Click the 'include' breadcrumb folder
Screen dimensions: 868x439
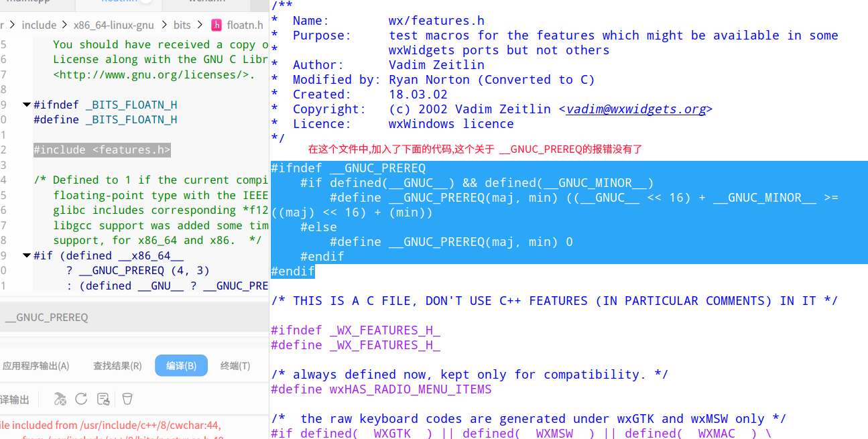click(x=39, y=25)
